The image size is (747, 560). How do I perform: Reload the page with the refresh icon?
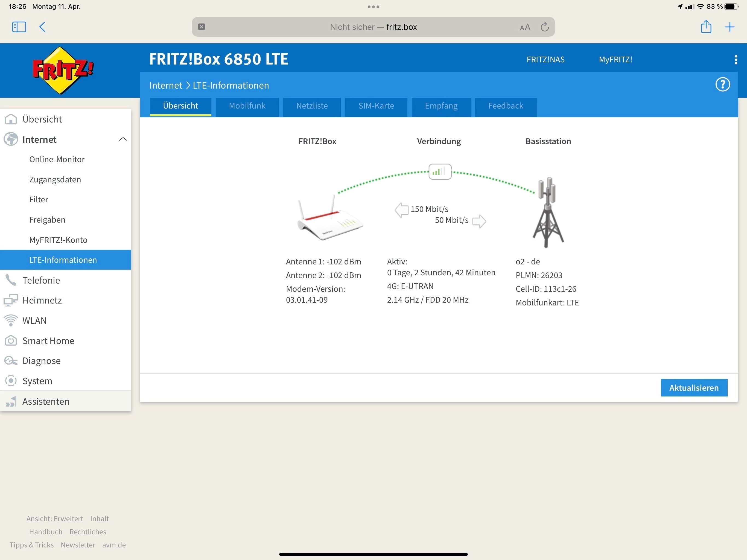click(544, 27)
